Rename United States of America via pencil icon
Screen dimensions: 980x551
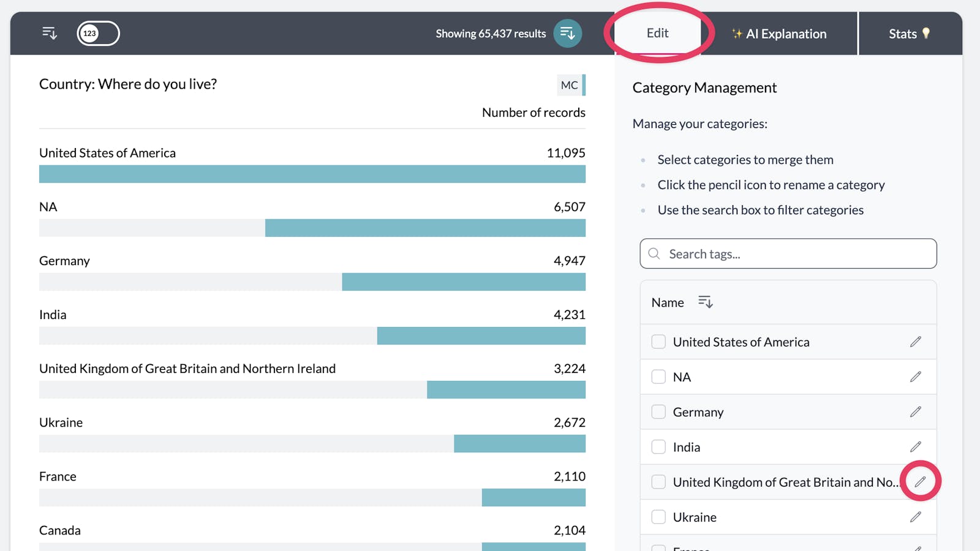click(916, 342)
